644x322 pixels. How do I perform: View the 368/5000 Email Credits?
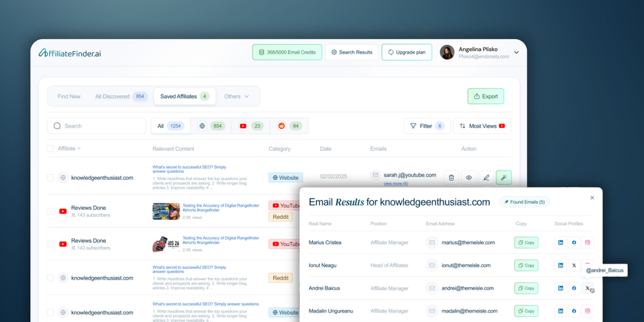(287, 52)
